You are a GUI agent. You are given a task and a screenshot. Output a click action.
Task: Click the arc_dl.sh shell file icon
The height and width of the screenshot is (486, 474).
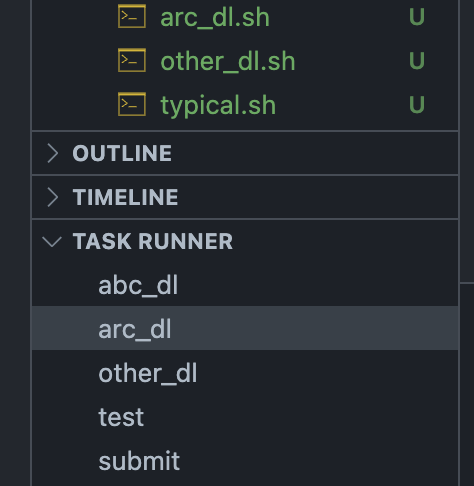click(x=132, y=16)
